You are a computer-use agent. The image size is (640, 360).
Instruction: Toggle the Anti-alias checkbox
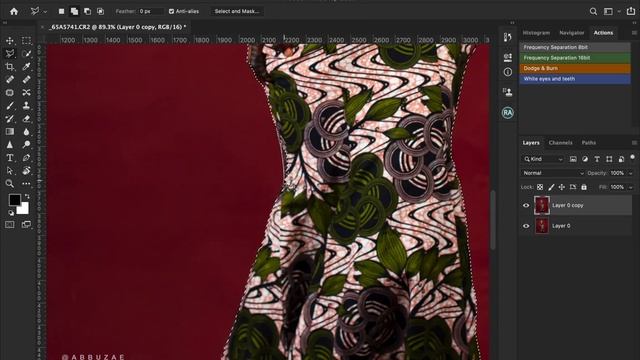171,11
